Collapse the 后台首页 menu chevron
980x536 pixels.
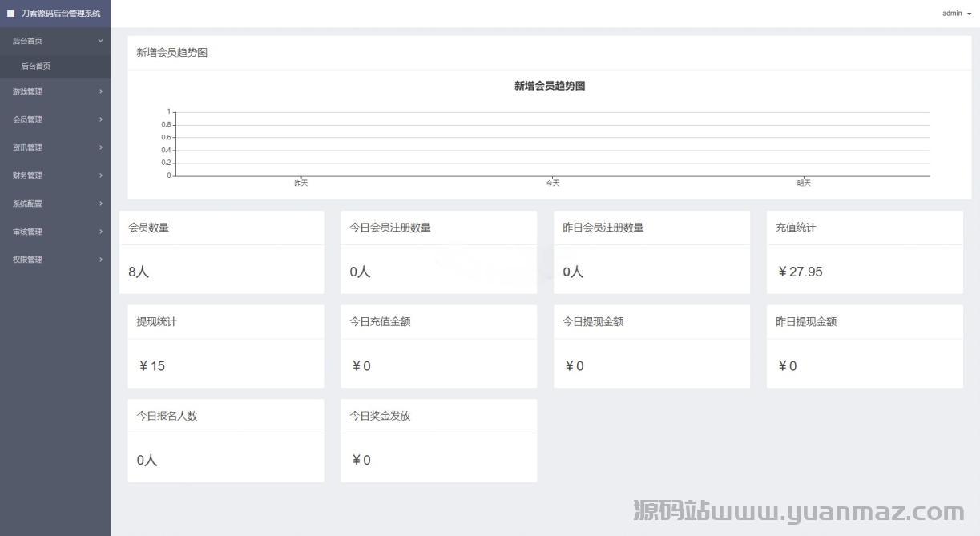[x=100, y=41]
